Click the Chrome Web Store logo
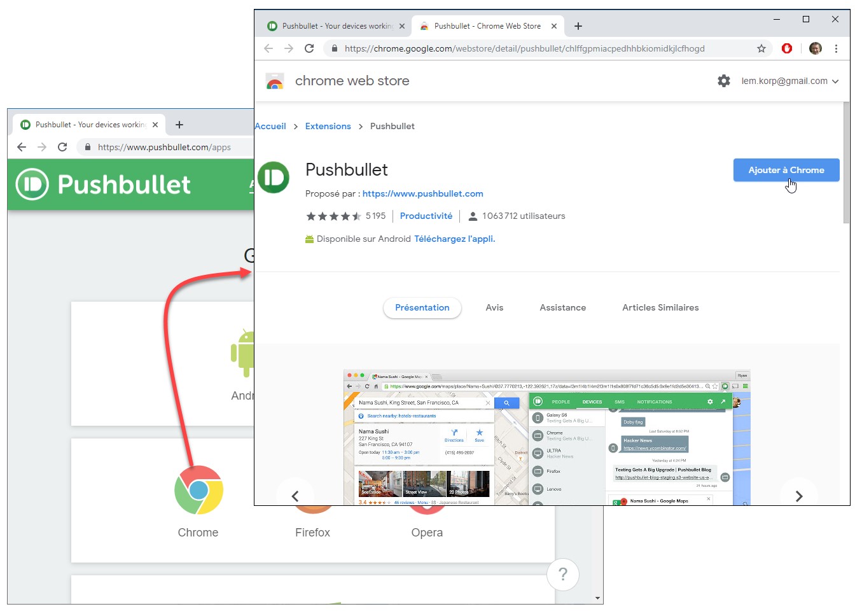This screenshot has height=616, width=855. [x=275, y=81]
